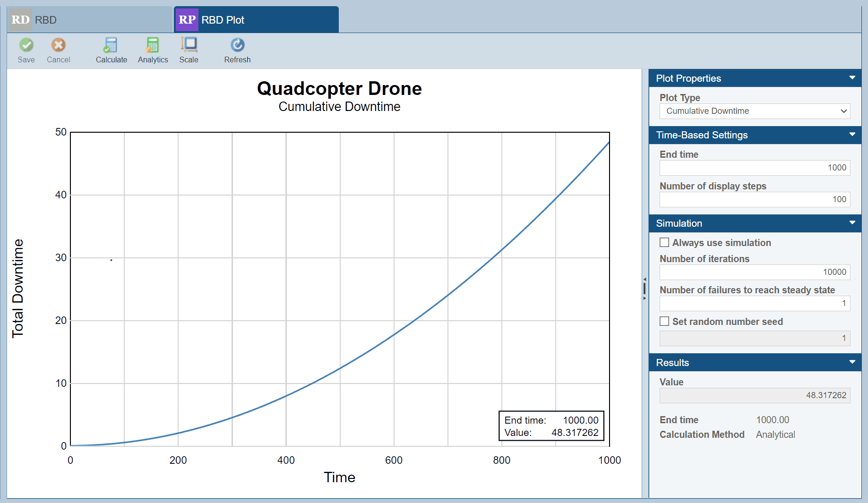Collapse the Time-Based Settings section
Image resolution: width=868 pixels, height=503 pixels.
[852, 135]
